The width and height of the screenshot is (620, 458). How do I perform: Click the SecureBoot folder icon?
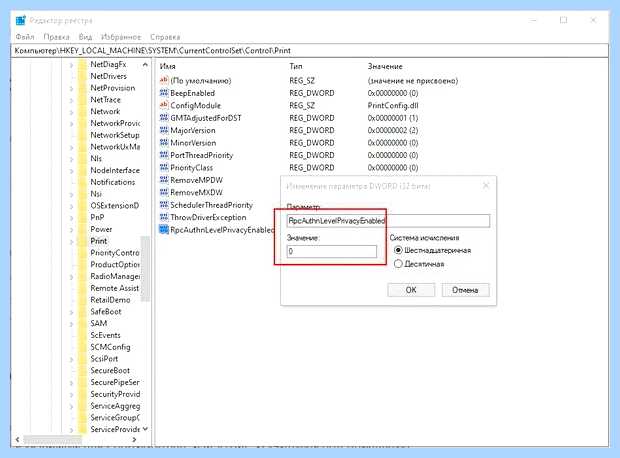pyautogui.click(x=82, y=371)
